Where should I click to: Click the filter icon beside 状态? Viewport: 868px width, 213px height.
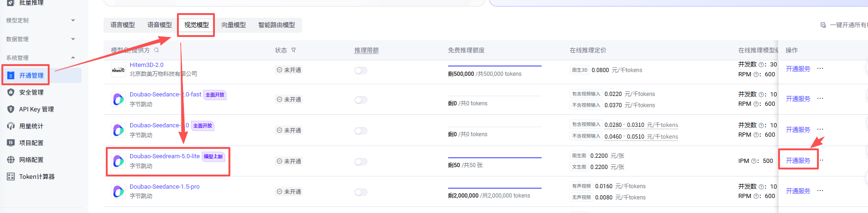click(x=294, y=50)
